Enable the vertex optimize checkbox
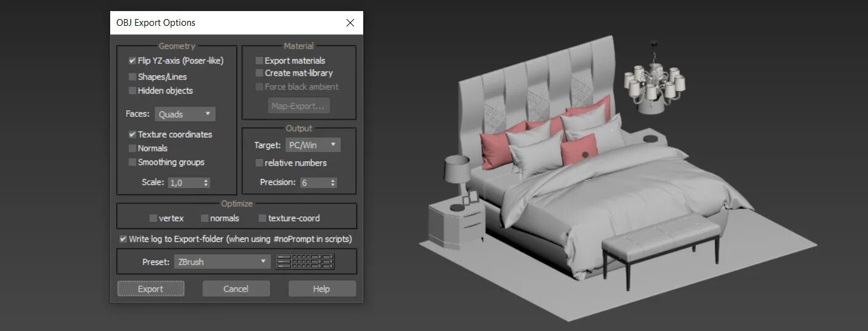Screen dimensions: 868x331 153,218
